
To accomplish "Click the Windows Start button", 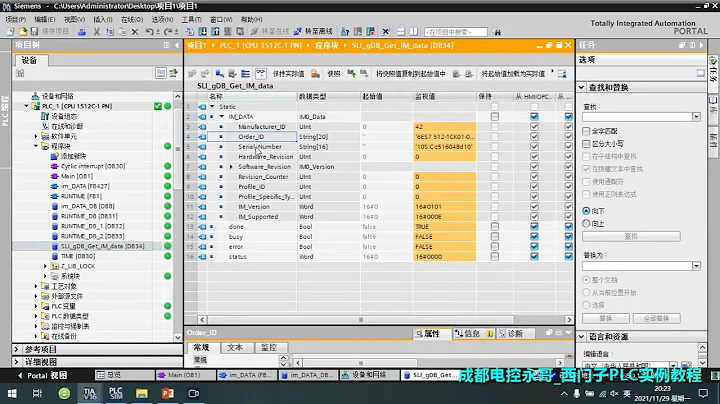I will point(12,393).
